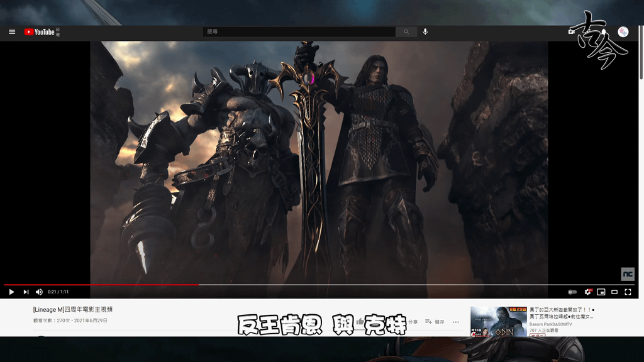644x362 pixels.
Task: Click the 707 人正在觀看 viewer count
Action: tap(544, 330)
